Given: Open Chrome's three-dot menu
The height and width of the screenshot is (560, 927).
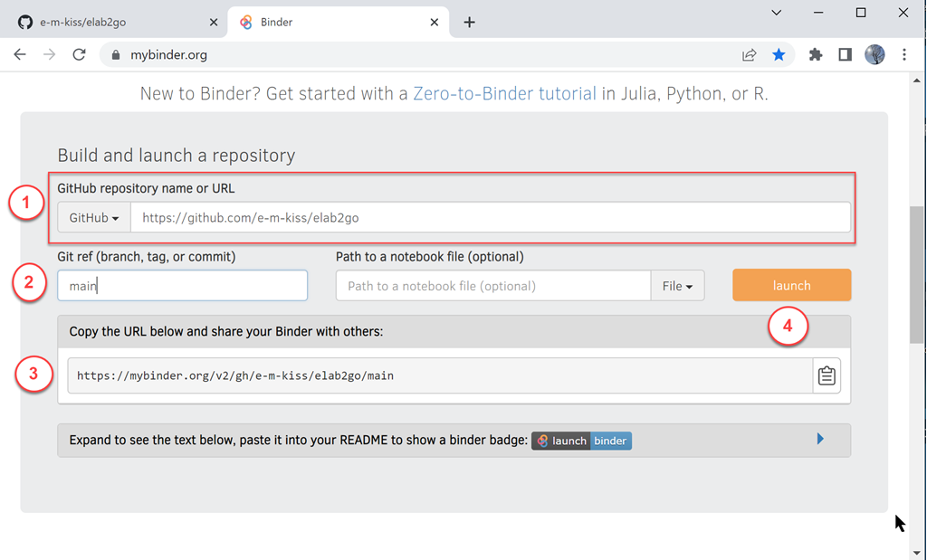Looking at the screenshot, I should coord(904,54).
